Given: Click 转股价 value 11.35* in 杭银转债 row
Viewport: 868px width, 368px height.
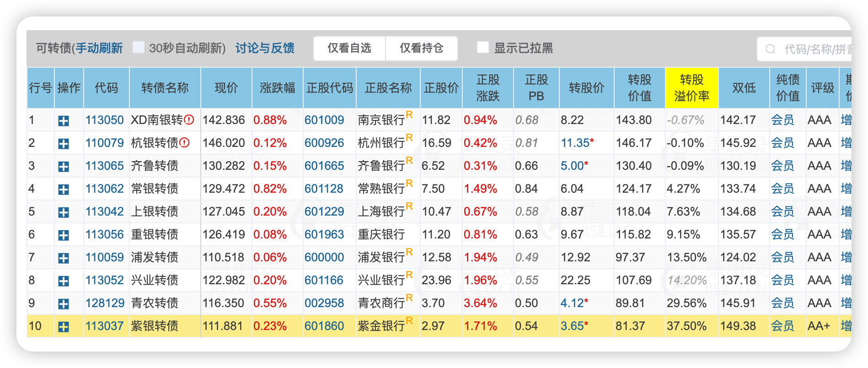Looking at the screenshot, I should click(577, 143).
